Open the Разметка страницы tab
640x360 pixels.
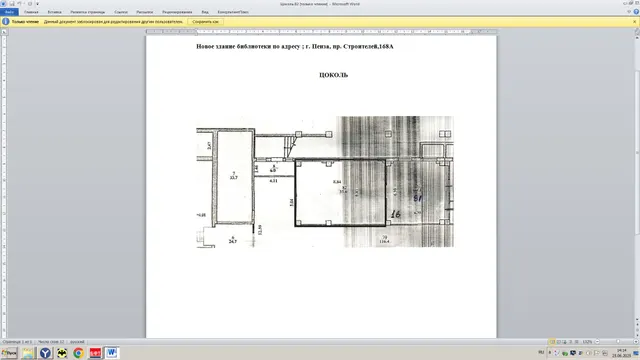coord(87,12)
